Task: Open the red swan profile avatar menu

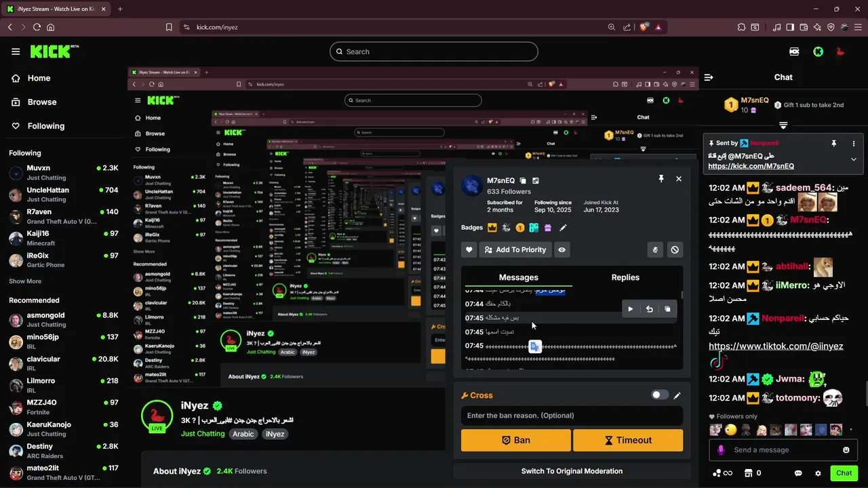Action: 841,52
